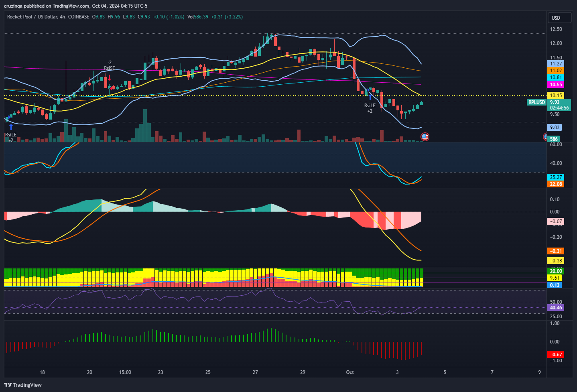
Task: Click the magenta 10.55 price label
Action: point(556,85)
